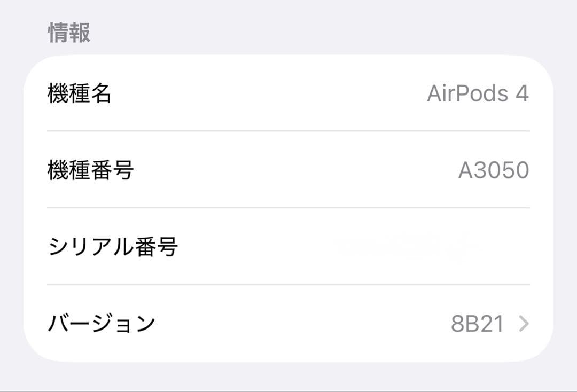Screen dimensions: 577x392
Task: Select the 機種名 row
Action: (288, 93)
